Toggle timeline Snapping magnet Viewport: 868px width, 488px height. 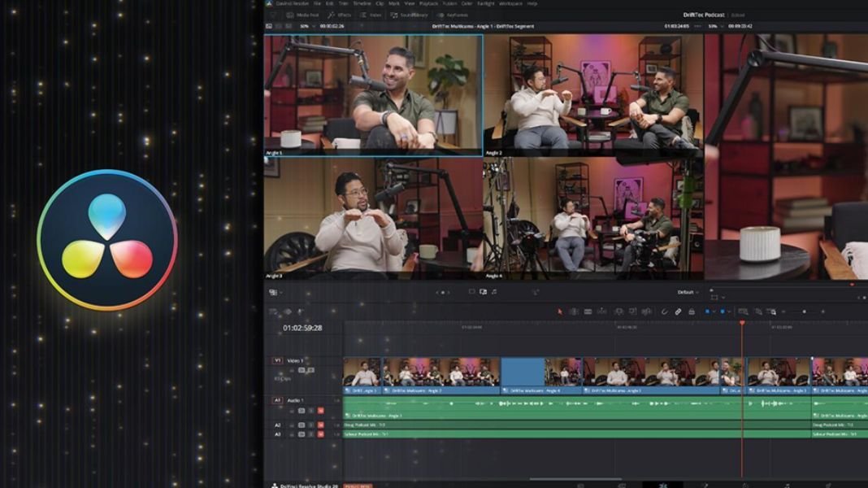coord(664,312)
